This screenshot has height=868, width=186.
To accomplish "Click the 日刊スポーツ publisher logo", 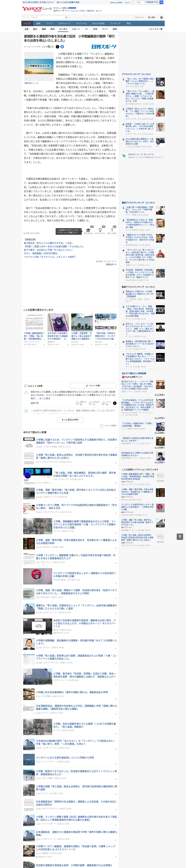I will click(x=104, y=47).
